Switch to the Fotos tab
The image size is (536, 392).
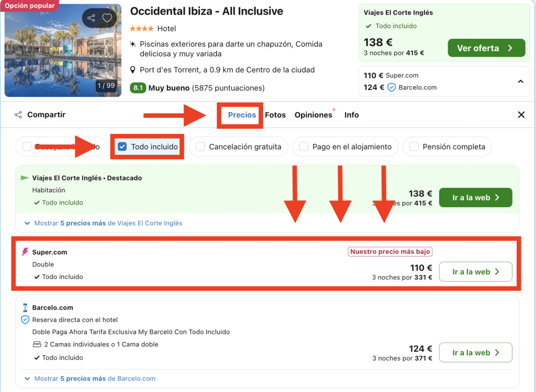275,115
